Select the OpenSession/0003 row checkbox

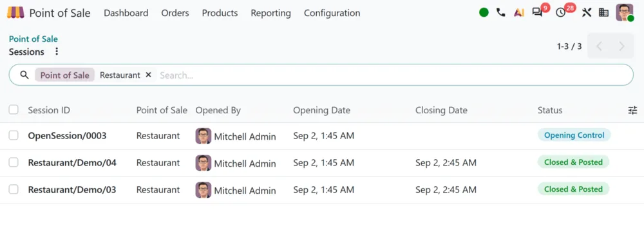(14, 135)
